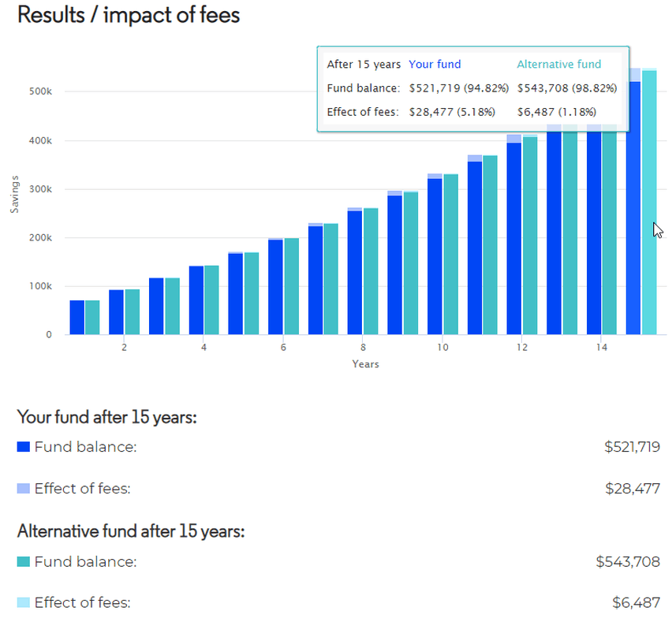672x622 pixels.
Task: Click the year 10 teal bar
Action: click(451, 255)
